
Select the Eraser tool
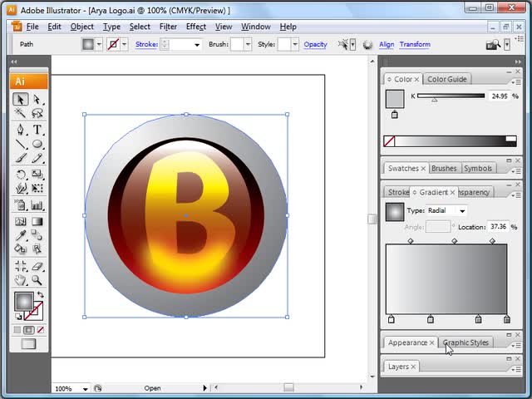(x=37, y=266)
